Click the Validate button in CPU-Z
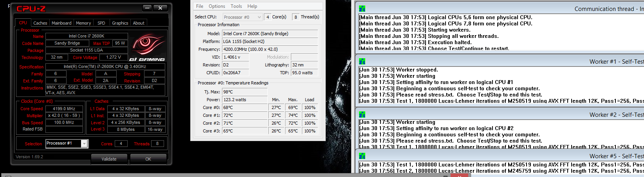The width and height of the screenshot is (644, 177). [x=109, y=159]
